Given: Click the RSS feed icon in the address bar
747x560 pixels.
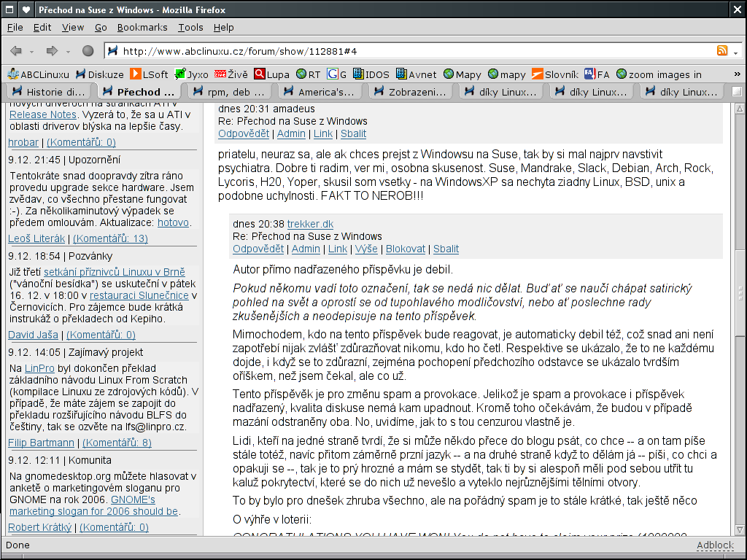Looking at the screenshot, I should tap(722, 51).
